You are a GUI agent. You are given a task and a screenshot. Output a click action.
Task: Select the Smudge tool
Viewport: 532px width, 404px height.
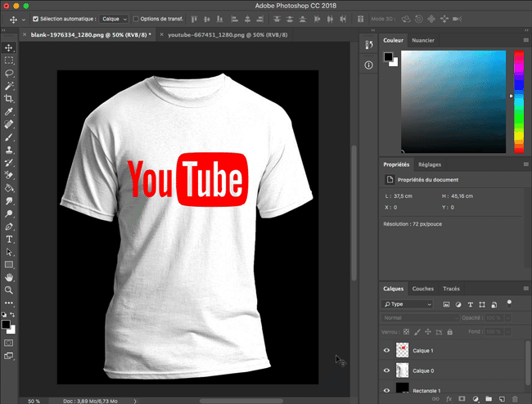point(9,201)
